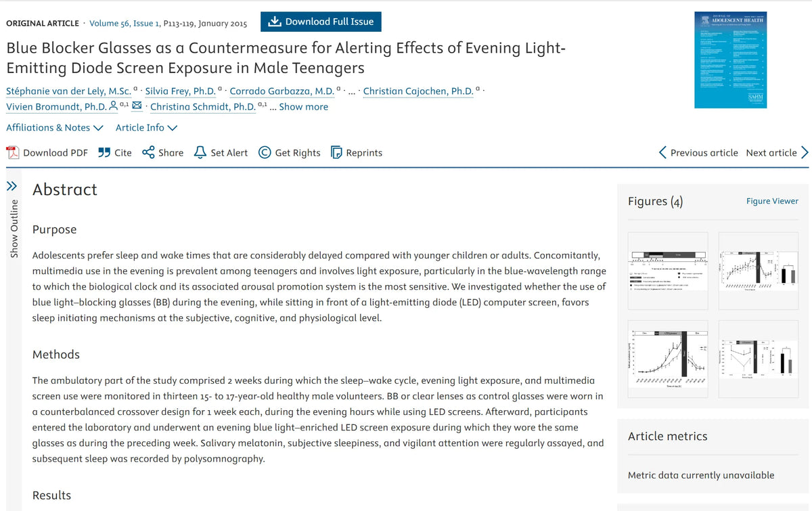Click the Download PDF icon
The height and width of the screenshot is (511, 812).
pos(13,152)
